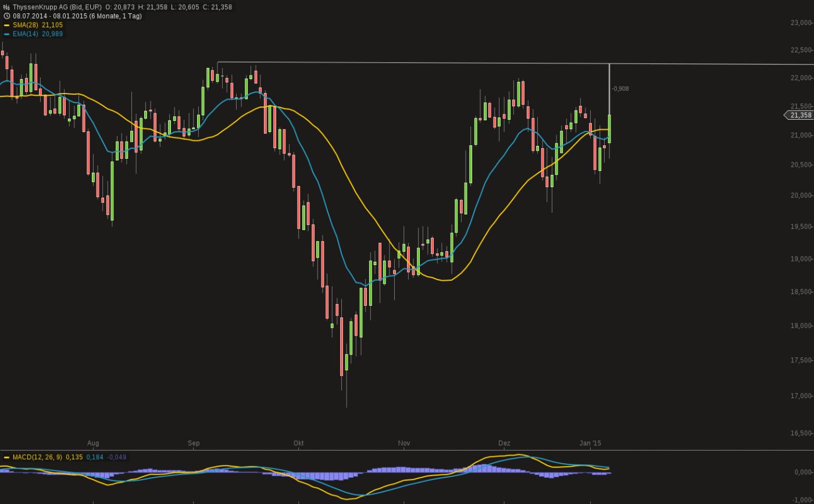This screenshot has height=504, width=814.
Task: Click the 19,500 price axis label
Action: (801, 227)
